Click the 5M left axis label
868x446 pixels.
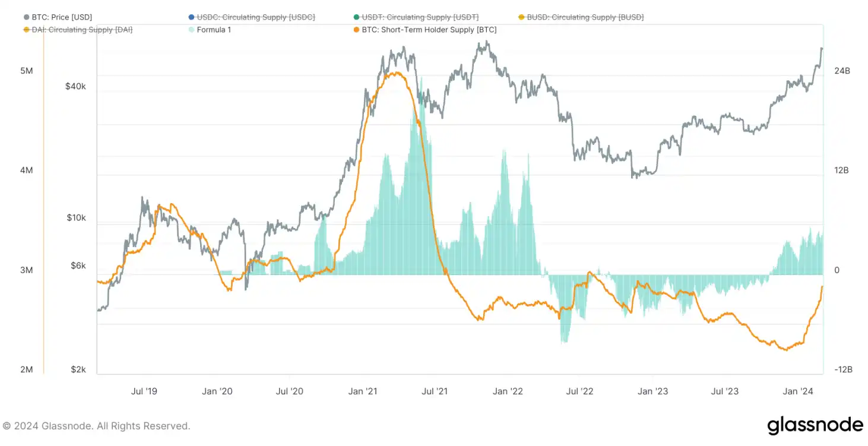[x=27, y=71]
